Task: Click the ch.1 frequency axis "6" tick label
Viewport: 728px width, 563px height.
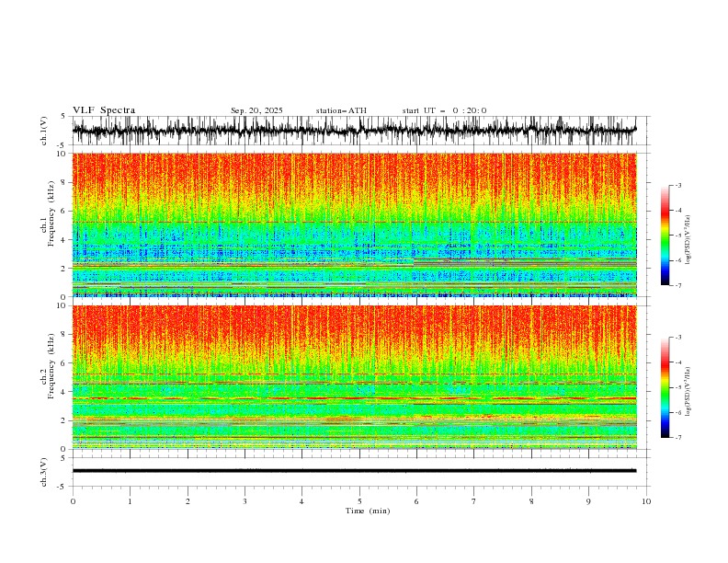Action: click(65, 212)
